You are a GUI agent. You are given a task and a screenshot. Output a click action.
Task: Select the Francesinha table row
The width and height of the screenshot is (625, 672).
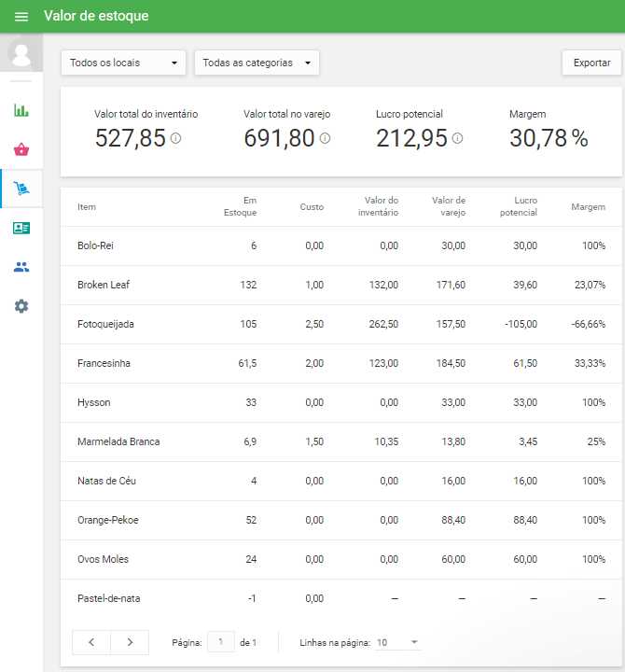click(x=340, y=363)
